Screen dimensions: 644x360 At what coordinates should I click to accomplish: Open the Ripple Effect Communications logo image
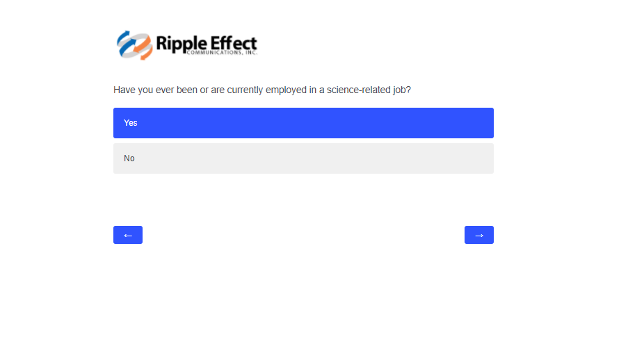coord(186,45)
